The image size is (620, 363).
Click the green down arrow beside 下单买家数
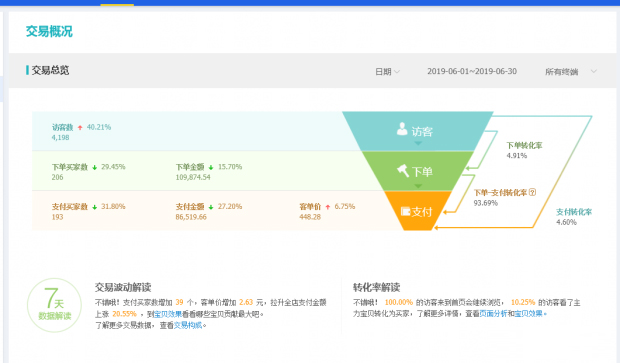point(95,167)
